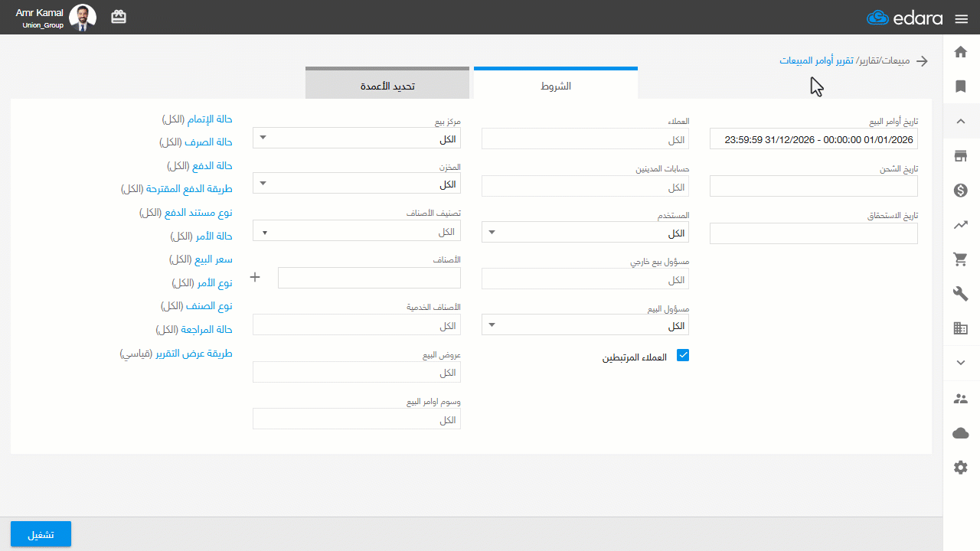Screen dimensions: 980x551
Task: Open the المستخدم dropdown
Action: [x=585, y=233]
